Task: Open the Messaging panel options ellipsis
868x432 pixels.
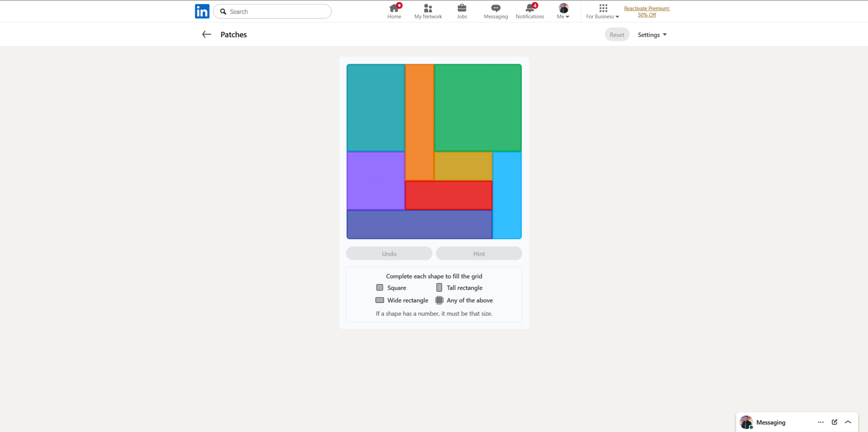Action: (820, 422)
